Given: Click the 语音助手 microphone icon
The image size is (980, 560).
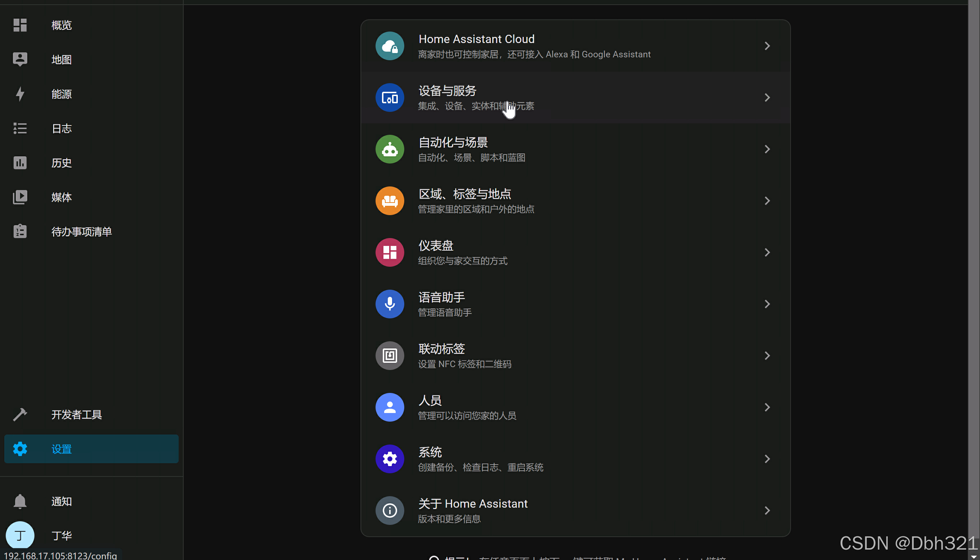Looking at the screenshot, I should (x=390, y=304).
